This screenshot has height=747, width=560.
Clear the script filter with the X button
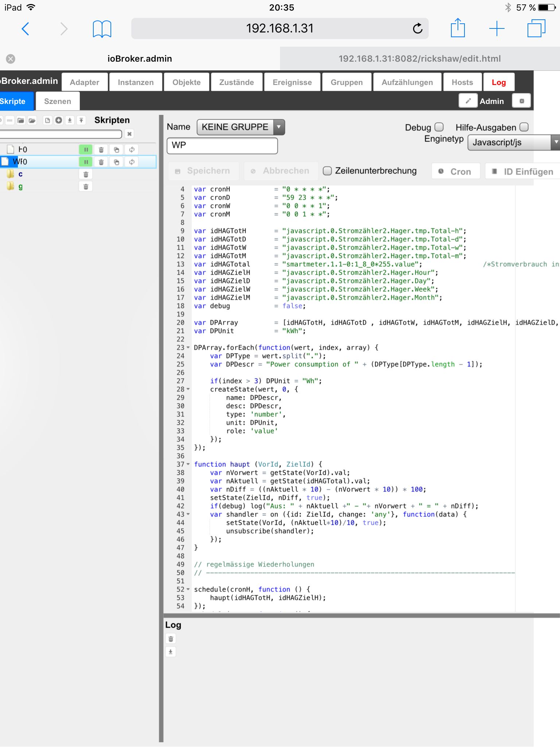(x=129, y=134)
